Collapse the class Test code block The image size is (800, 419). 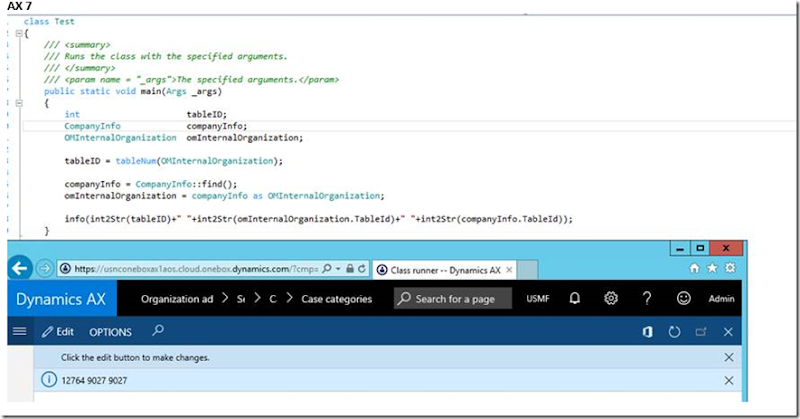19,33
